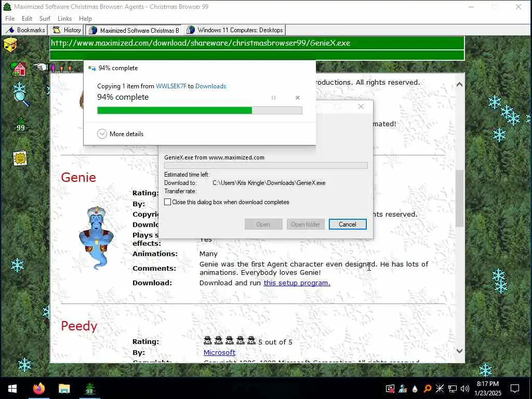Click 'this setup program' download link
Viewport: 532px width, 399px height.
coord(297,283)
